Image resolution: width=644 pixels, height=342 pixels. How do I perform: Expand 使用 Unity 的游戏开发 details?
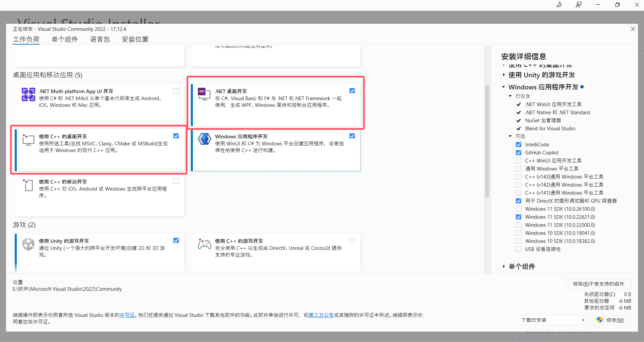coord(504,75)
